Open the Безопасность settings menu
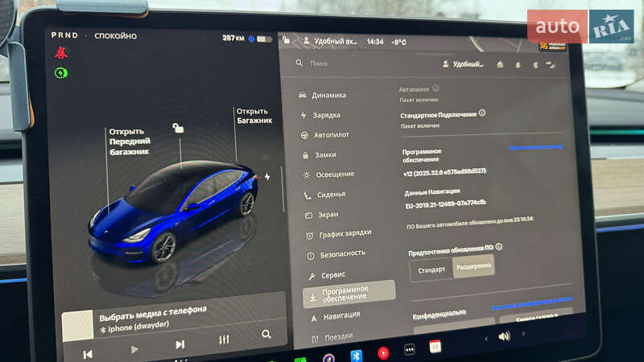This screenshot has width=644, height=362. (336, 254)
